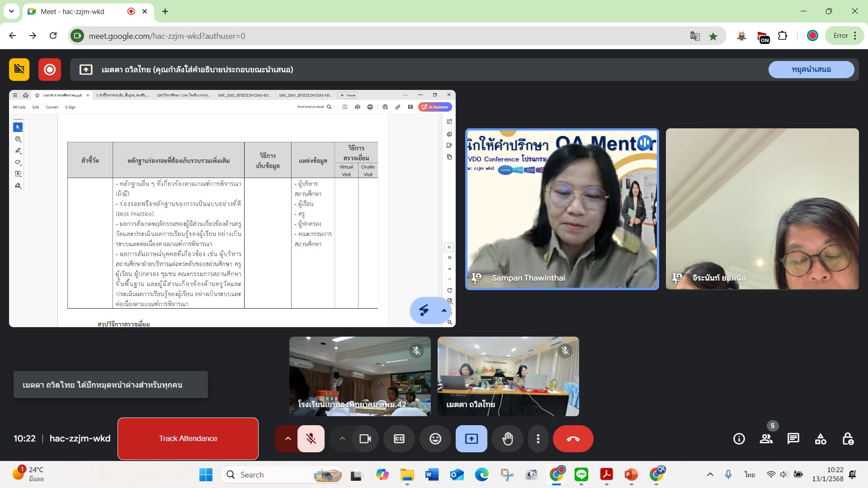Click the Windows taskbar Search box

(281, 474)
